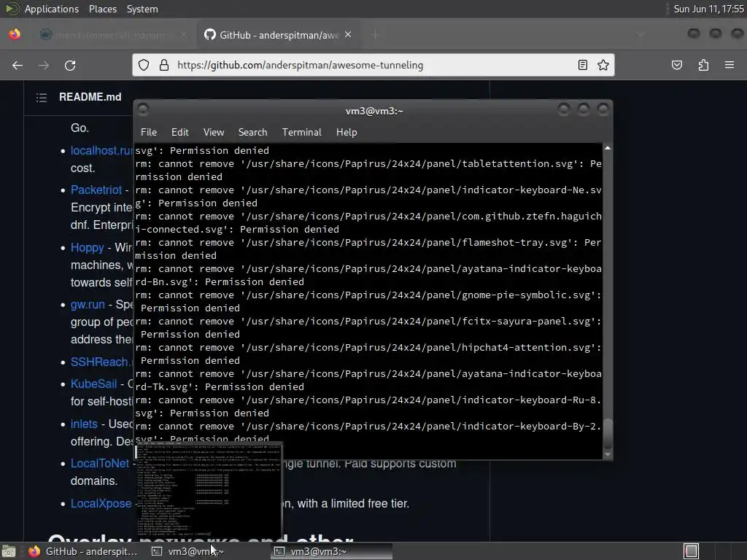
Task: Open the inlets link
Action: (84, 424)
